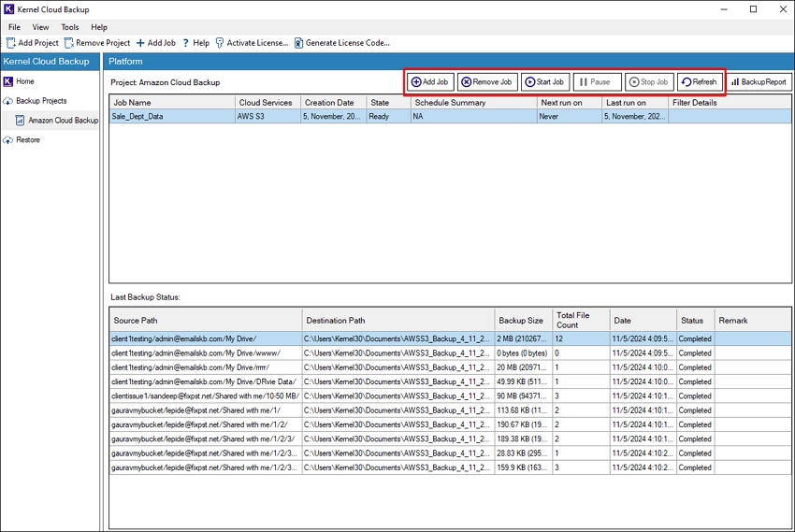Screen dimensions: 795x532
Task: Click the 90 MB backup size cell
Action: [523, 395]
